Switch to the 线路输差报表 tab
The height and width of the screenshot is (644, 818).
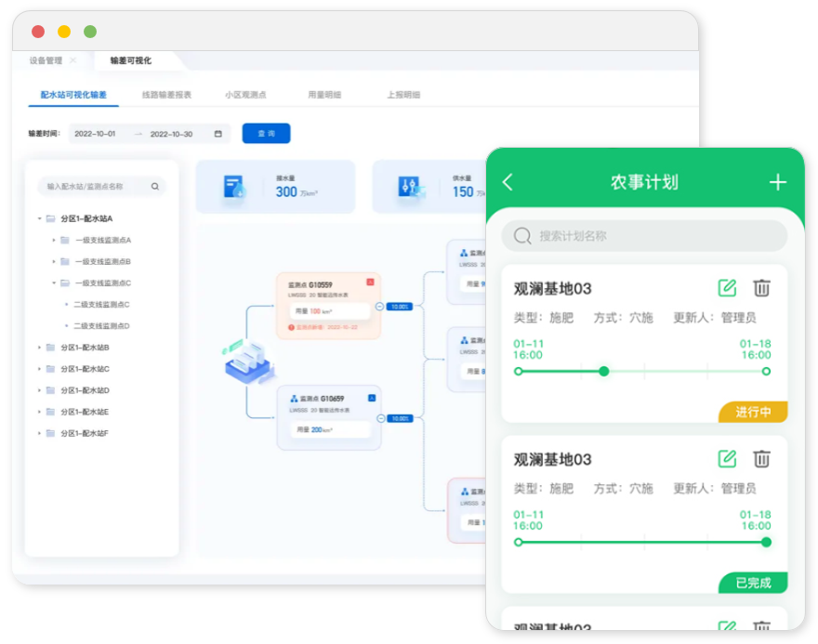165,93
